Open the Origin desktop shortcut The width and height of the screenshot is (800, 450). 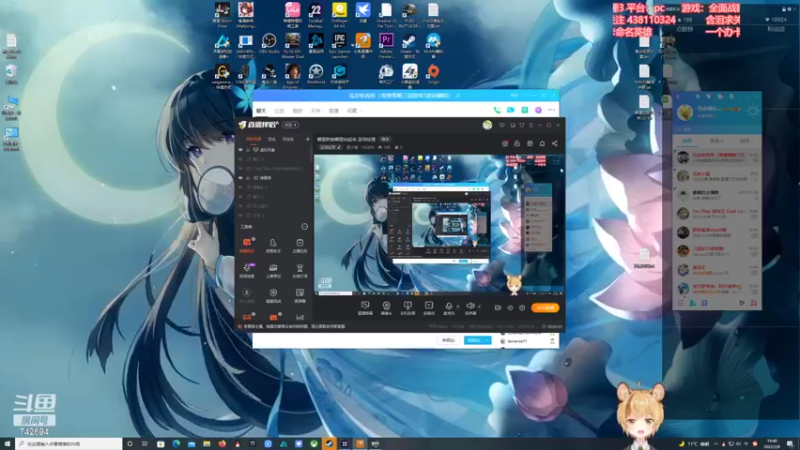433,73
